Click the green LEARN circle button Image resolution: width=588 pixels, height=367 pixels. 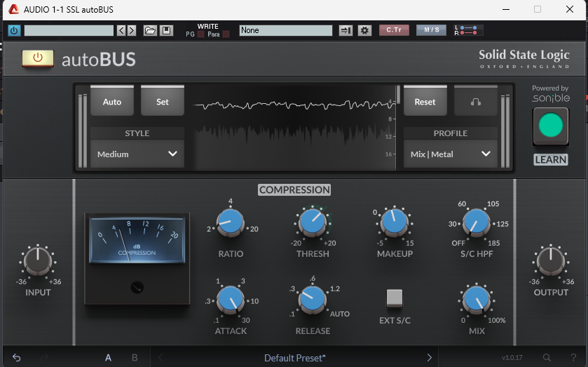551,126
